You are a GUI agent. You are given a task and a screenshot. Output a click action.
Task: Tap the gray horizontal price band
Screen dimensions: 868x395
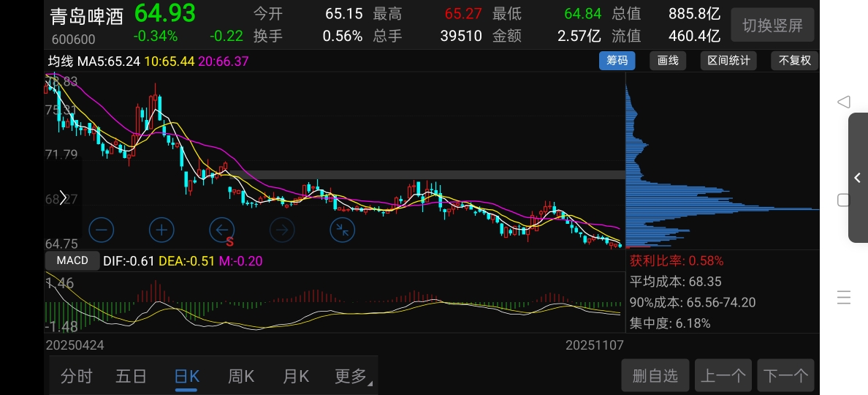click(427, 175)
